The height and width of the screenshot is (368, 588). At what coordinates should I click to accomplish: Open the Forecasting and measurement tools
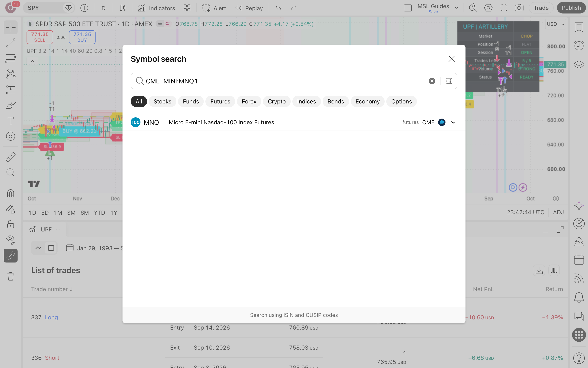coord(10,90)
